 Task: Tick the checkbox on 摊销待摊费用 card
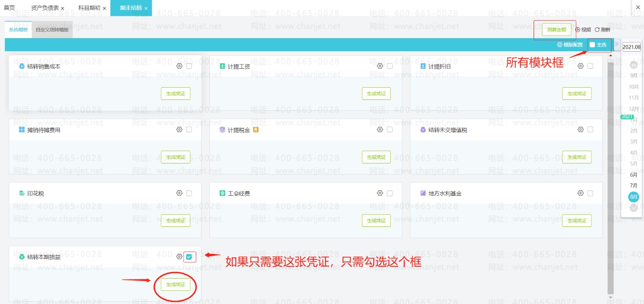point(189,130)
